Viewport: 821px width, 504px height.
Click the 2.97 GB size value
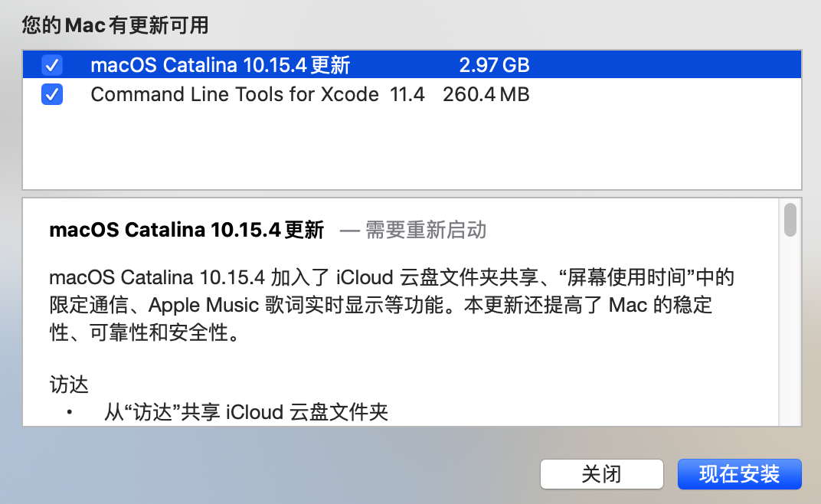(x=494, y=65)
